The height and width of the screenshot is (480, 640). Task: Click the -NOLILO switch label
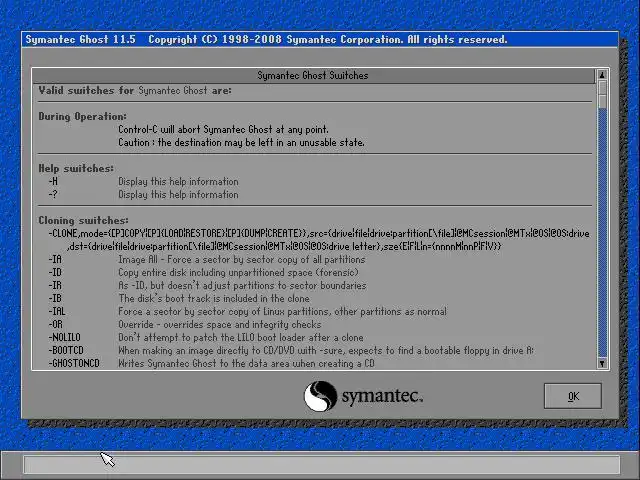64,338
